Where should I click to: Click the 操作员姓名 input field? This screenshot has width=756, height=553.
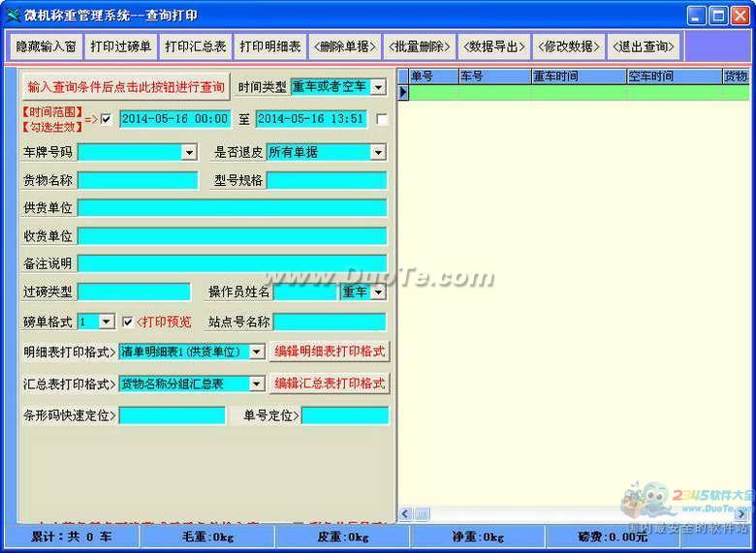pos(304,292)
